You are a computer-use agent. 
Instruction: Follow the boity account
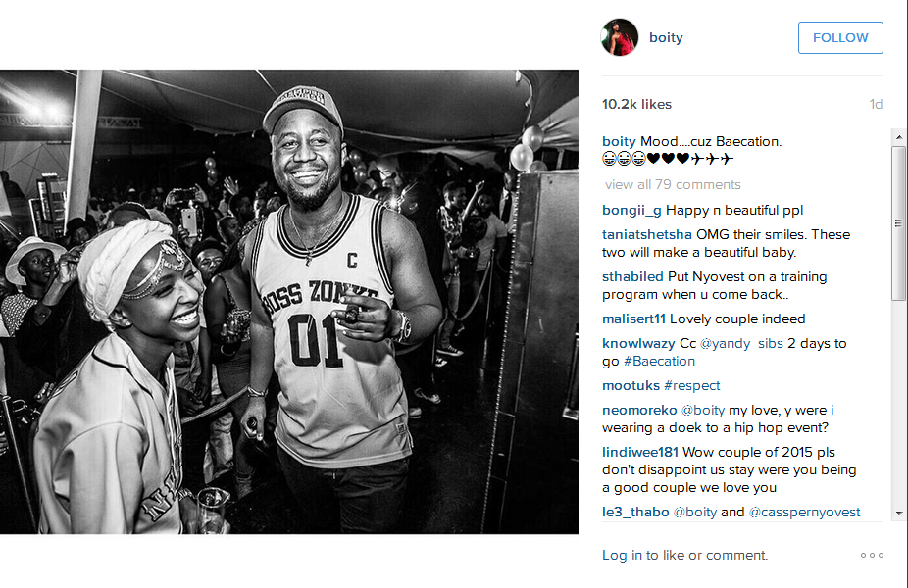click(x=840, y=37)
